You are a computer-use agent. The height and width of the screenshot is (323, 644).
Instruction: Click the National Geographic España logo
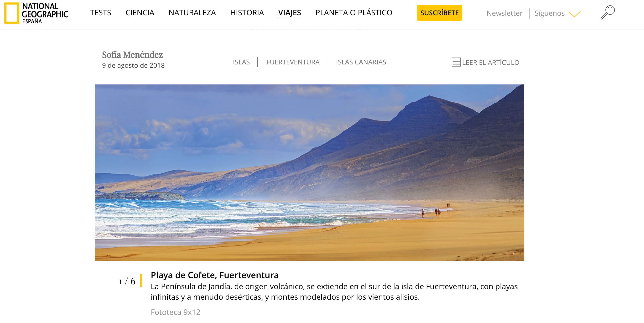click(x=36, y=13)
